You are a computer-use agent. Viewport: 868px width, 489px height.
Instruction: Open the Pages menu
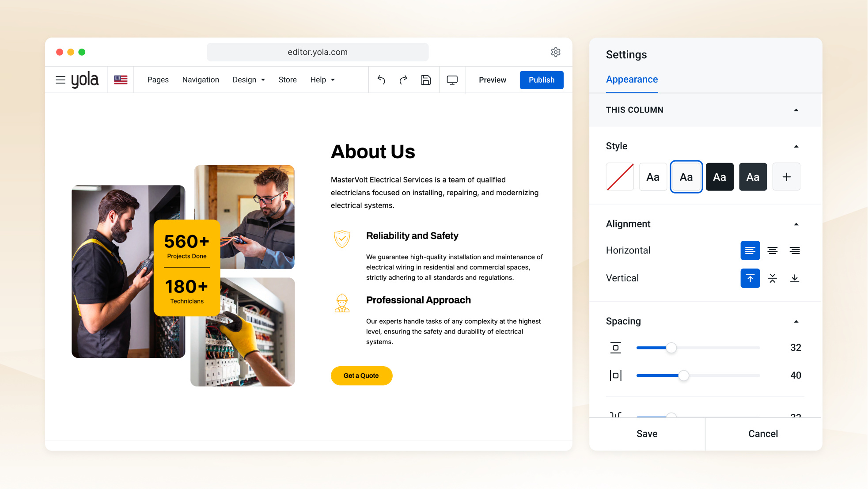(158, 80)
